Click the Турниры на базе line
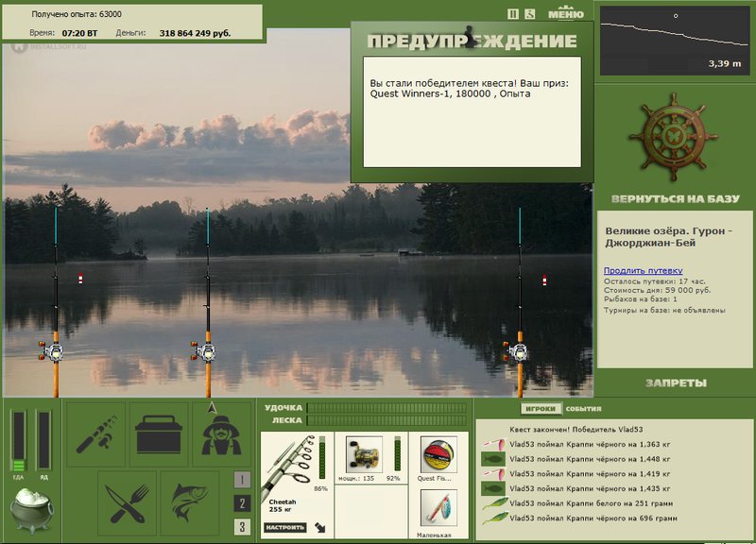 [664, 311]
